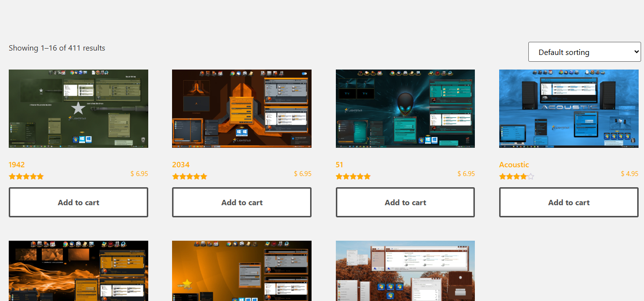The width and height of the screenshot is (644, 301).
Task: Select the teal alien 51 theme thumbnail
Action: point(405,108)
